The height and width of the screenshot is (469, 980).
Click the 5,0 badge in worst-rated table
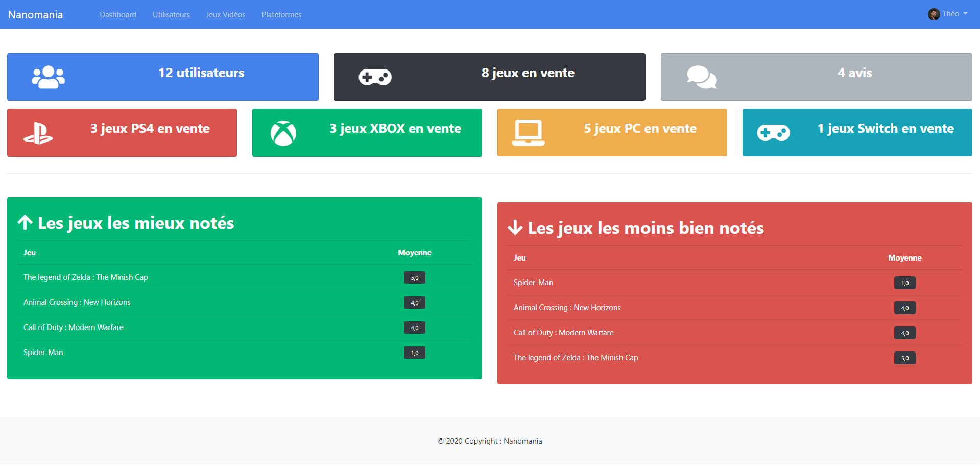[905, 358]
